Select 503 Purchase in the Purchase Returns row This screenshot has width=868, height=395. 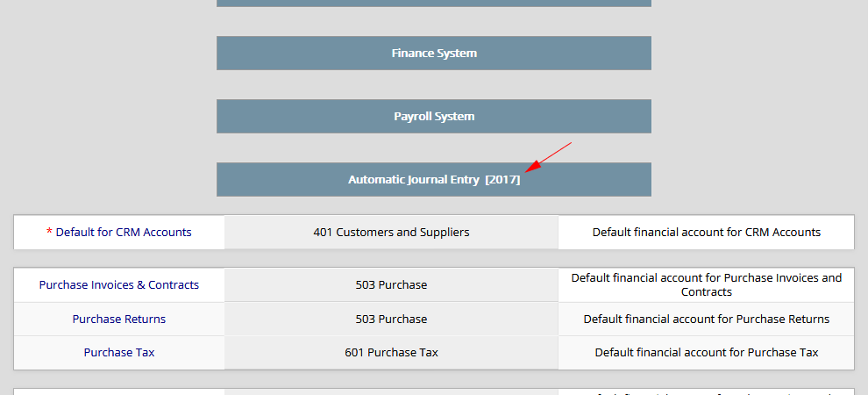[x=391, y=319]
